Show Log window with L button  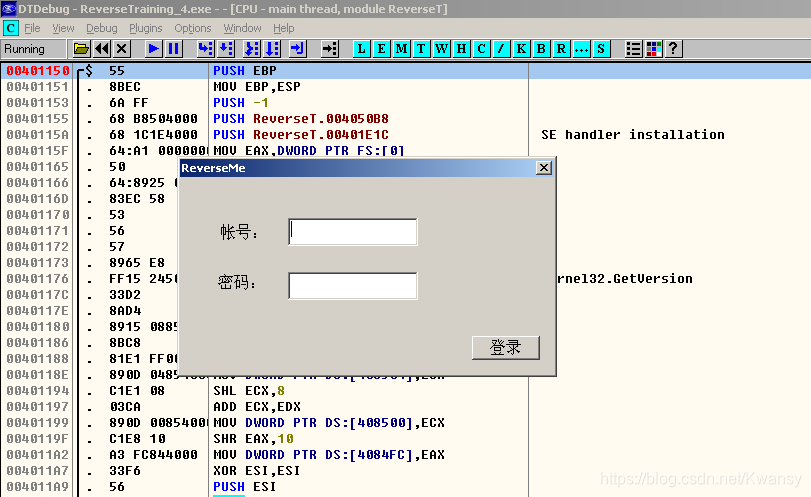point(361,49)
